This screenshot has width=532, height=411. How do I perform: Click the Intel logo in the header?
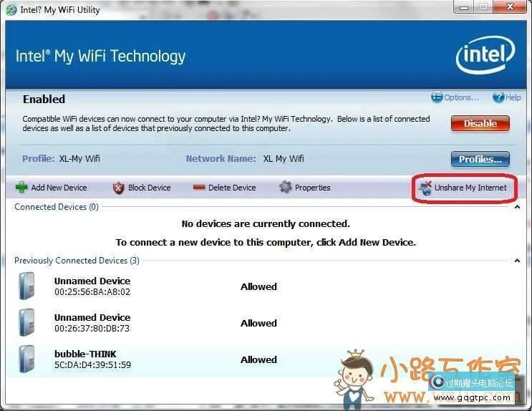click(485, 54)
